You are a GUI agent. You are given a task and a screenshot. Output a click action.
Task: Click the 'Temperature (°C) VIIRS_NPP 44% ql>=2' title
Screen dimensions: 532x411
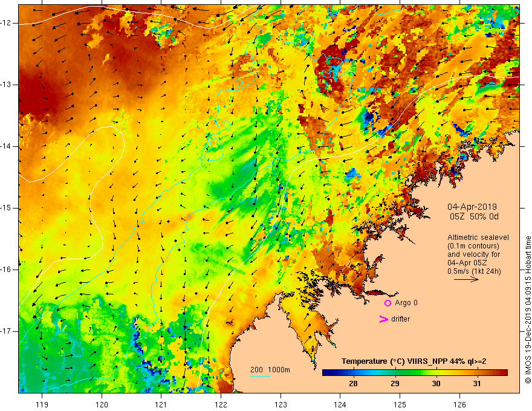click(414, 361)
